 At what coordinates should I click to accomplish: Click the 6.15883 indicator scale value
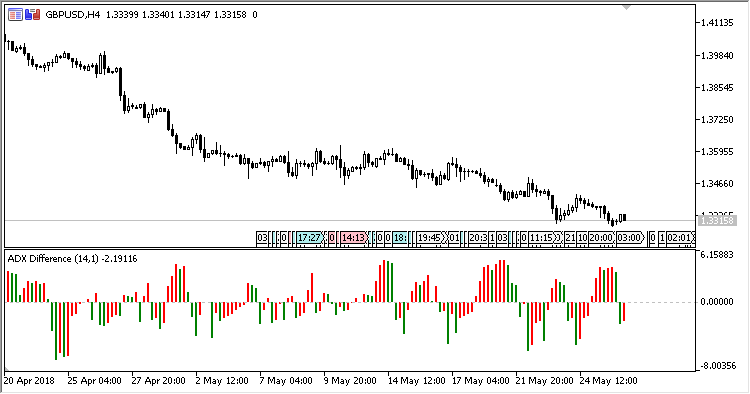click(x=717, y=255)
